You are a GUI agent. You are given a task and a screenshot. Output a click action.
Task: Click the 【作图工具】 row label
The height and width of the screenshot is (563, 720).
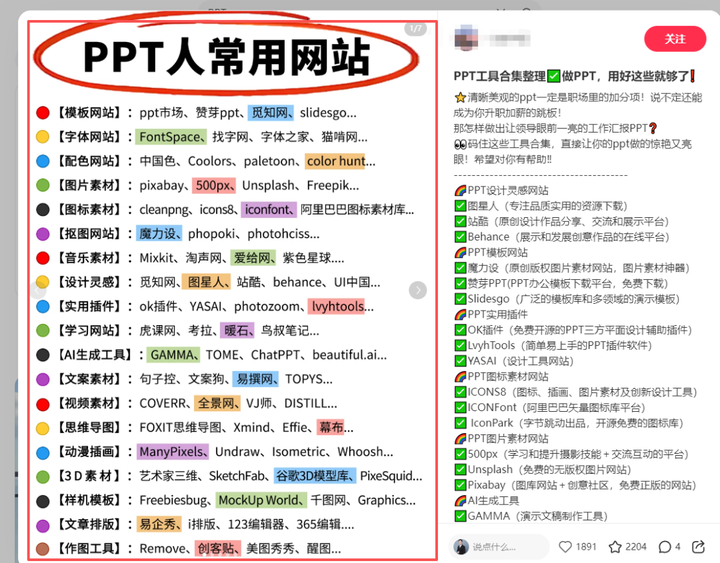coord(90,549)
